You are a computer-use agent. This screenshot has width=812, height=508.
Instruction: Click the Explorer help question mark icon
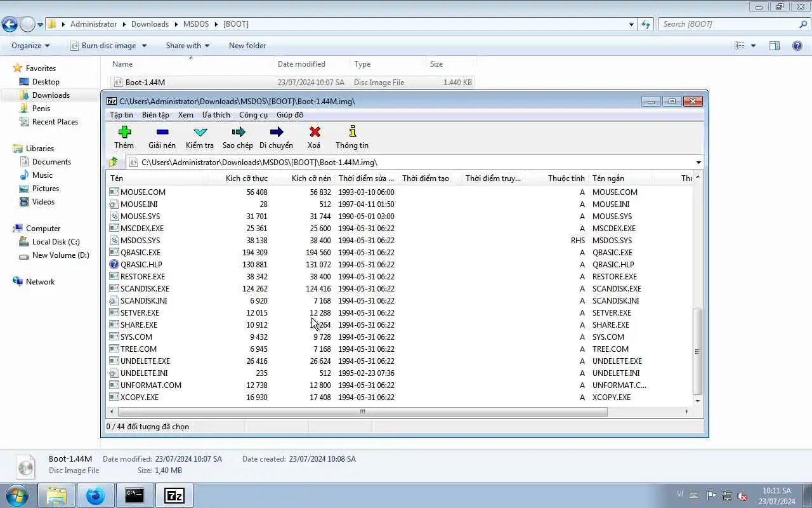[x=797, y=46]
